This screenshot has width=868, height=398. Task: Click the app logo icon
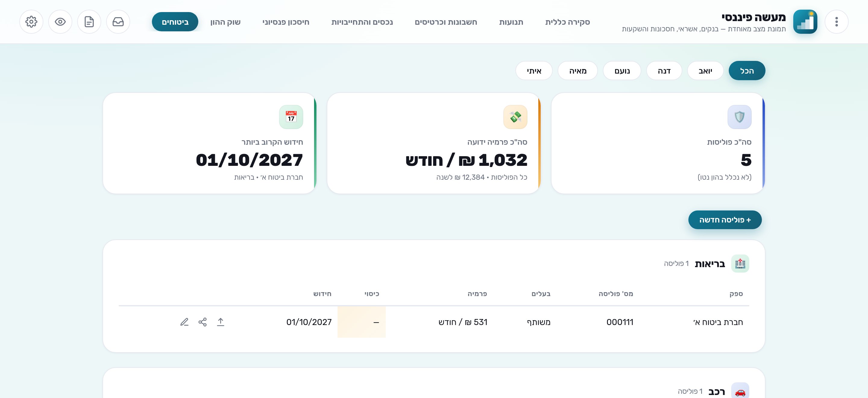pos(805,22)
